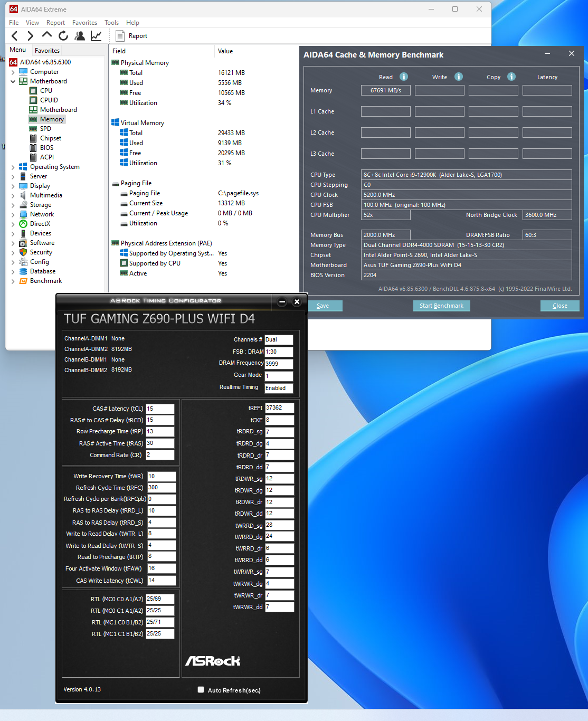Select the SPD tree item
This screenshot has height=721, width=588.
(x=45, y=129)
